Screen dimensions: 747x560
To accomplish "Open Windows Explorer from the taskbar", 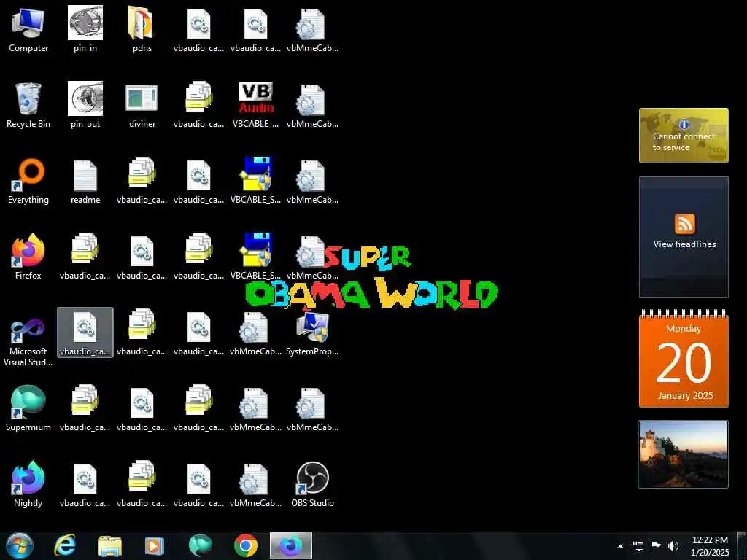I will (x=110, y=546).
